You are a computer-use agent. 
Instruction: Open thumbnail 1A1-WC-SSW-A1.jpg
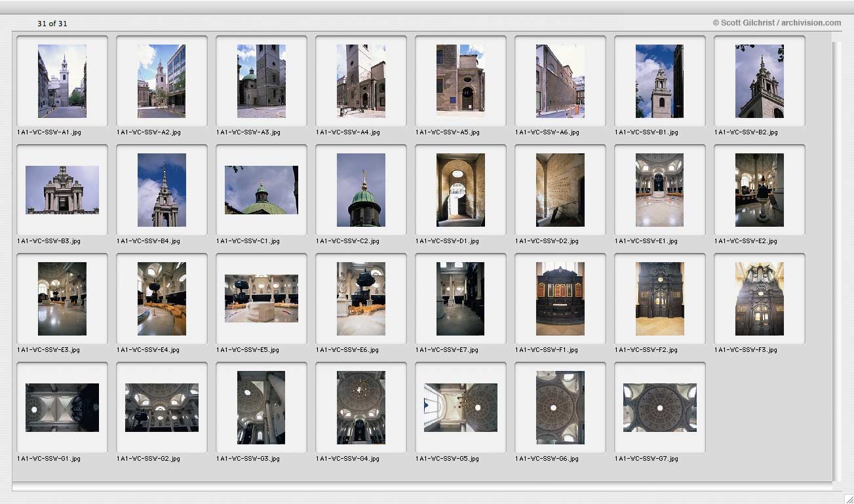click(62, 81)
